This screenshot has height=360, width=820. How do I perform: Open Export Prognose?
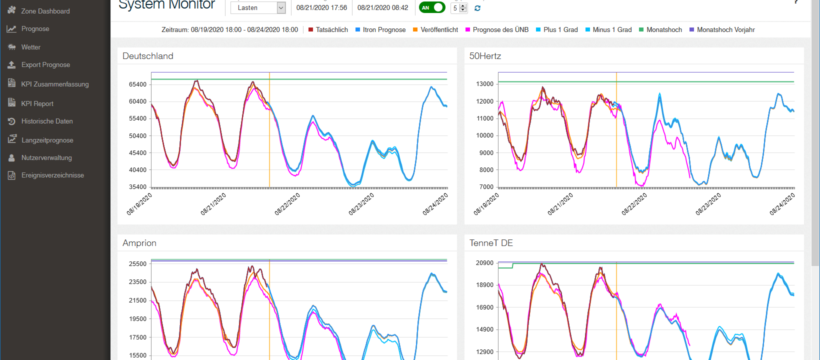45,65
